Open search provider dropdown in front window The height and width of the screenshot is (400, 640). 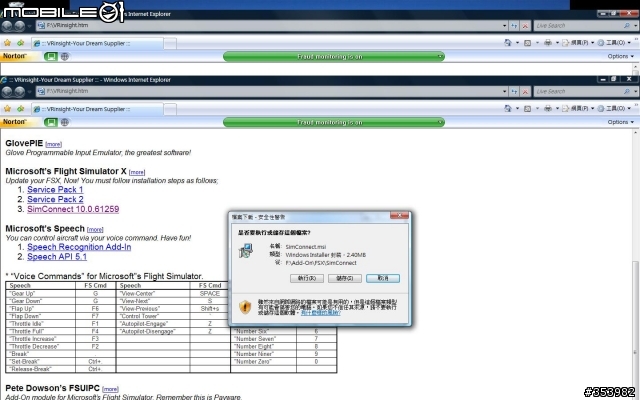point(636,92)
